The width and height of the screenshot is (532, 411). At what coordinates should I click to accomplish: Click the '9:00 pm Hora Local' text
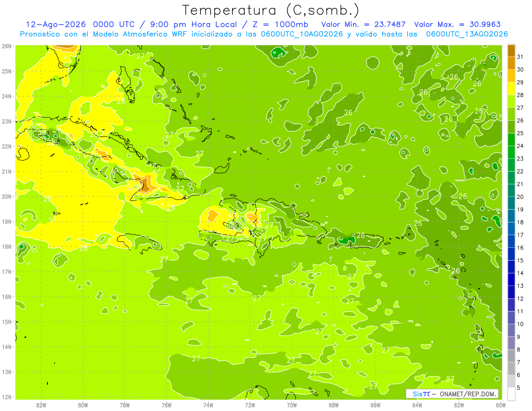(x=194, y=24)
